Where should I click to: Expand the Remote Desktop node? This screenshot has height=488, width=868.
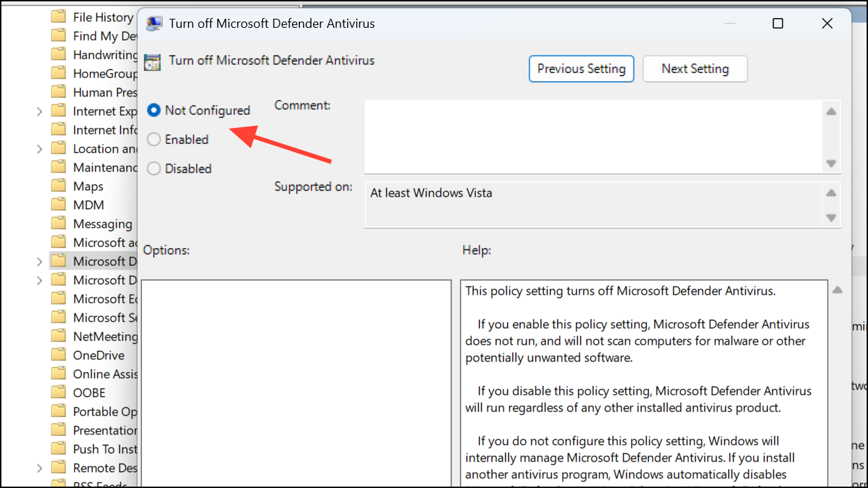pyautogui.click(x=41, y=467)
